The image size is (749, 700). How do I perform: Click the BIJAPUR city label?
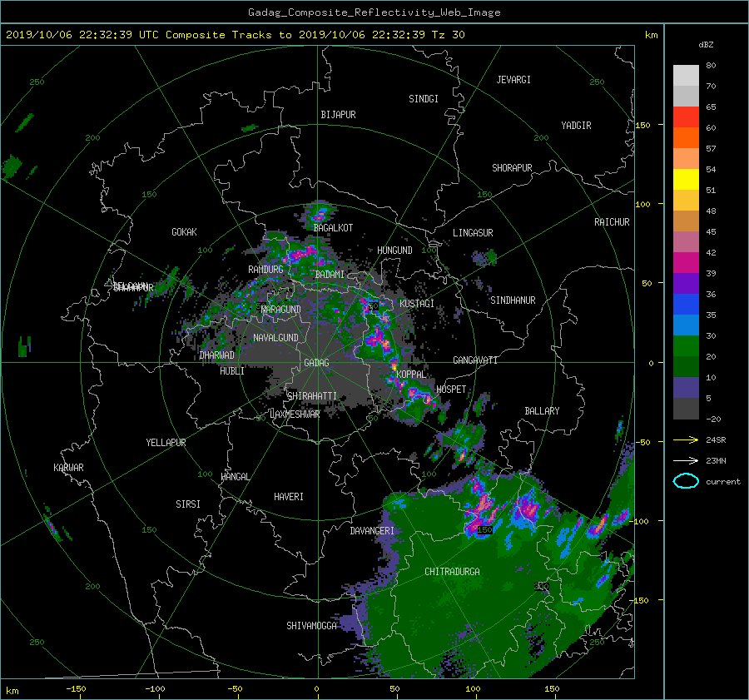click(x=338, y=115)
